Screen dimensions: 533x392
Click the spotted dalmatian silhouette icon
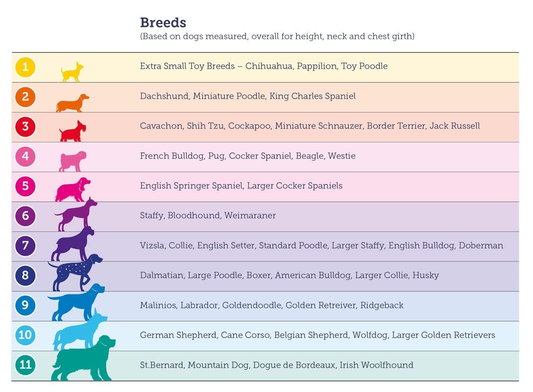74,272
